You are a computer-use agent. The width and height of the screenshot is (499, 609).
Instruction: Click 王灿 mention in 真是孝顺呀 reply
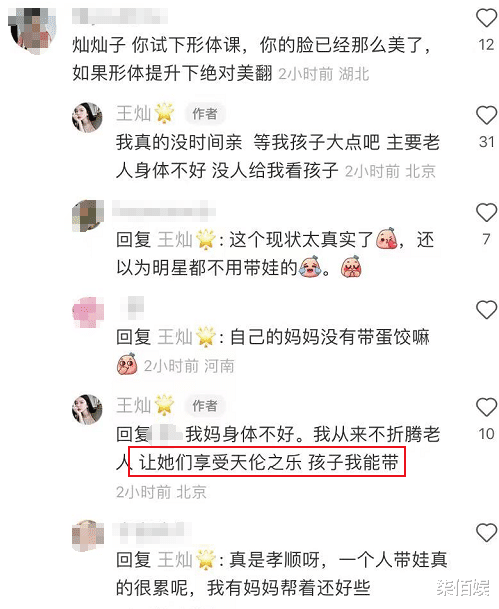coord(175,560)
